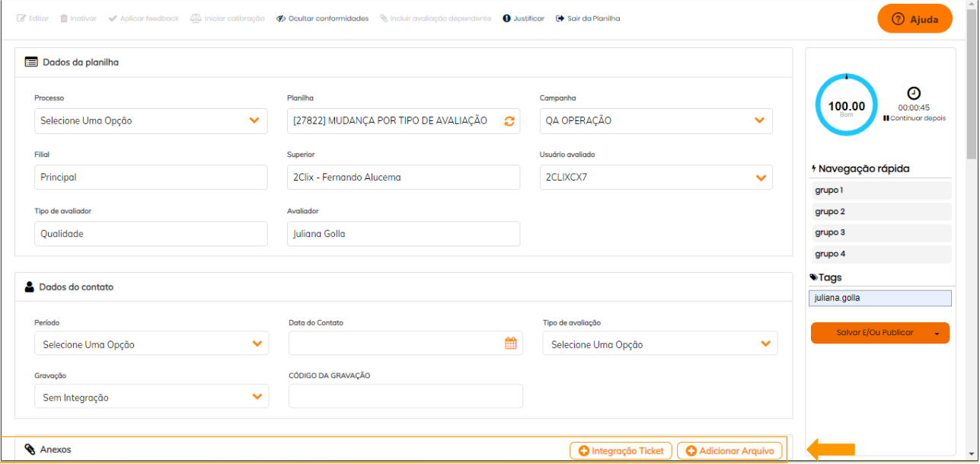
Task: Click the 100.00 score progress circle
Action: pyautogui.click(x=846, y=106)
